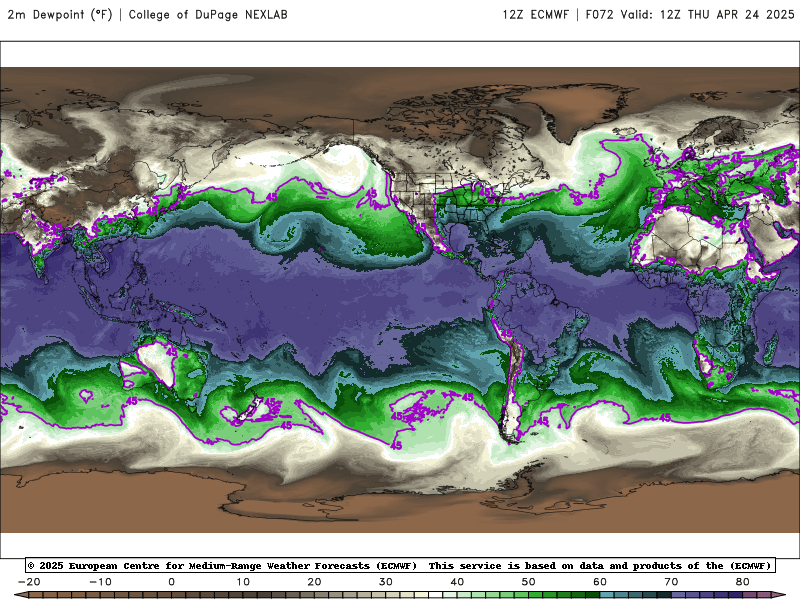This screenshot has width=800, height=600.
Task: Click the 10 label on the color scale
Action: (243, 582)
